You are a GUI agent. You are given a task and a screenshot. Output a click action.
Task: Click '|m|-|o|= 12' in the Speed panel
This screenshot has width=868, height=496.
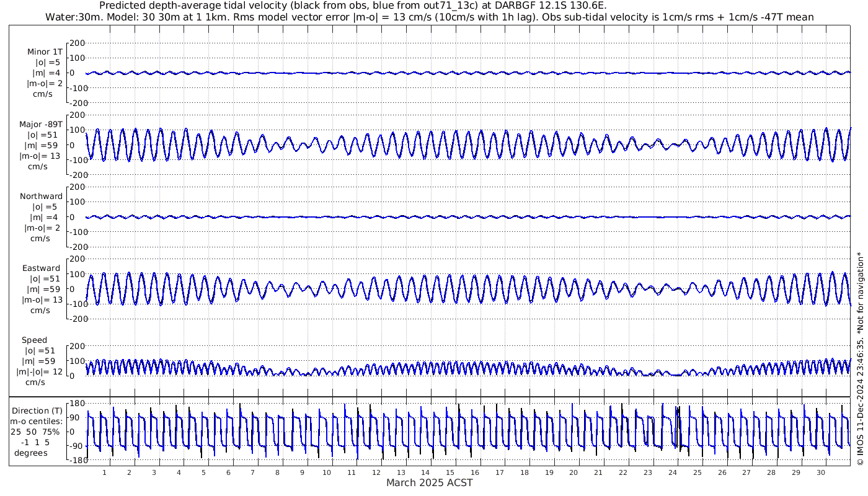[x=39, y=372]
